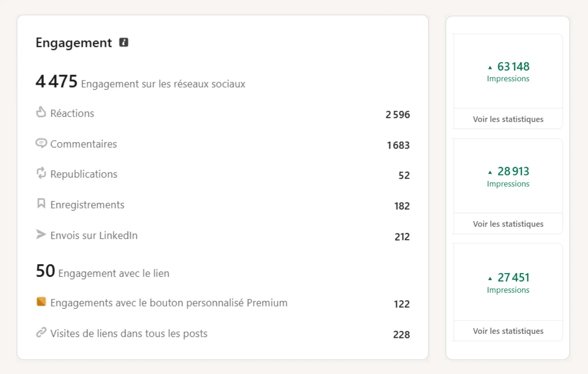The image size is (588, 374).
Task: Open statistics for the 63 148 impressions post
Action: click(508, 119)
